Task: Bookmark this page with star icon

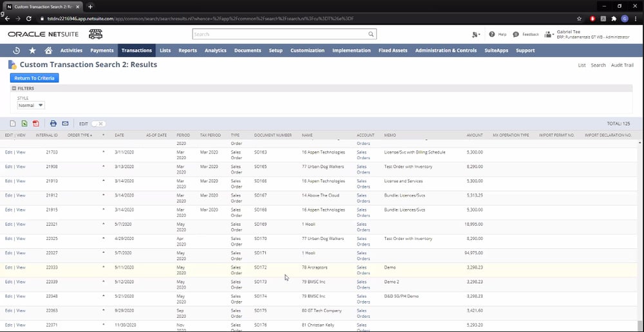Action: pos(579,19)
